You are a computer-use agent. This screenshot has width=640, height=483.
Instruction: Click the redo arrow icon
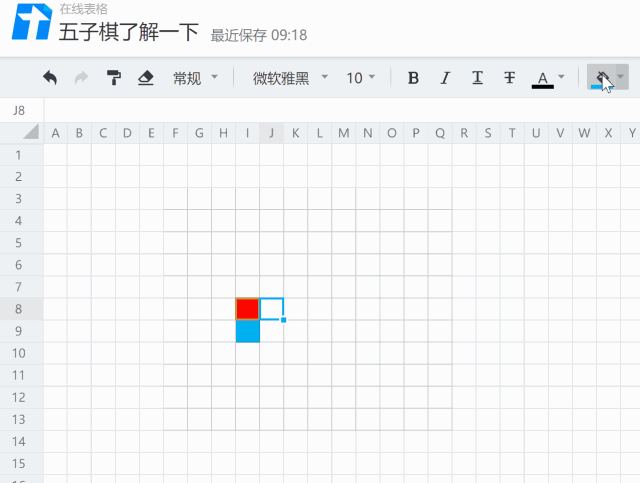click(x=81, y=78)
